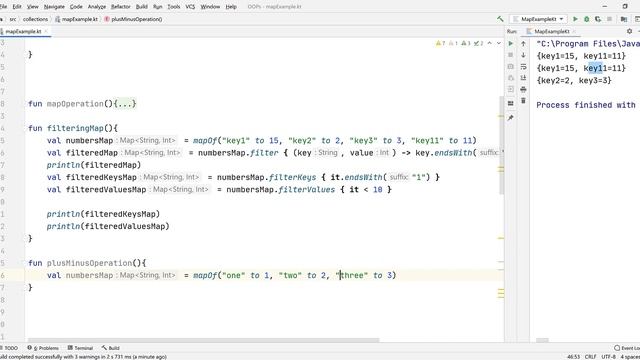640x360 pixels.
Task: Open Run panel settings gear
Action: point(629,31)
